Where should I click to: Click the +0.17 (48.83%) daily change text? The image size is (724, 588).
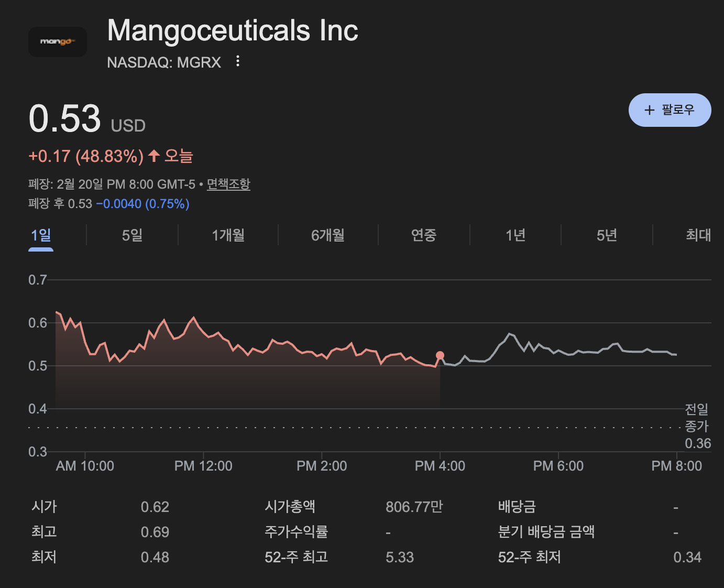click(86, 156)
